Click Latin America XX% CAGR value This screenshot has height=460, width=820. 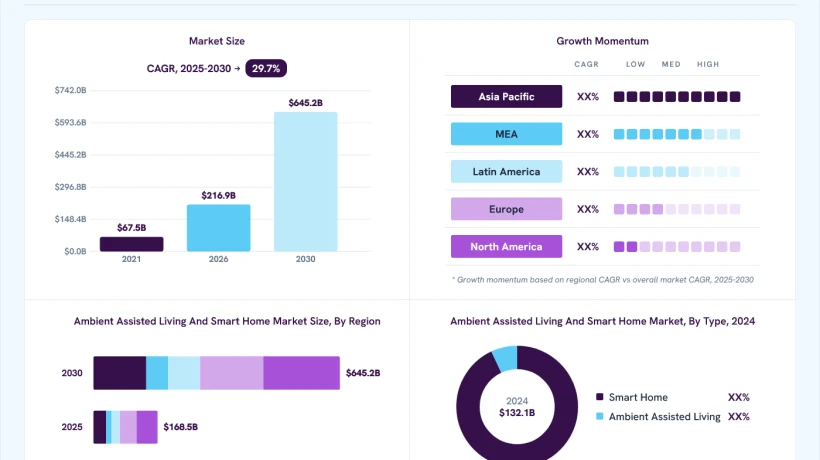pos(588,171)
